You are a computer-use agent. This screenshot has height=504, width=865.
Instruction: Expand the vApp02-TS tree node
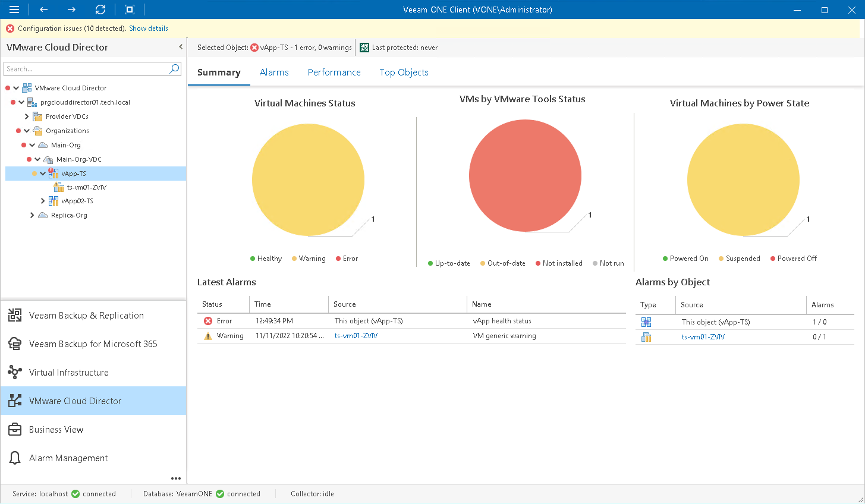click(x=43, y=201)
